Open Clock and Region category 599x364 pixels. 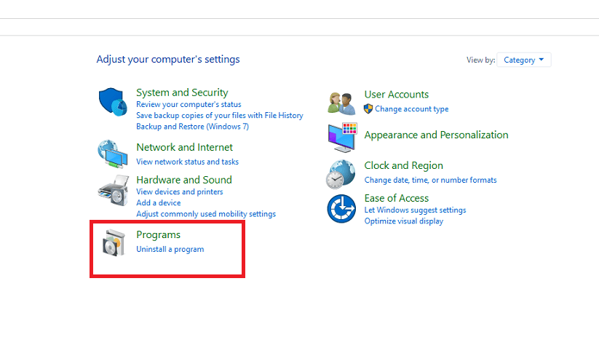(x=404, y=165)
